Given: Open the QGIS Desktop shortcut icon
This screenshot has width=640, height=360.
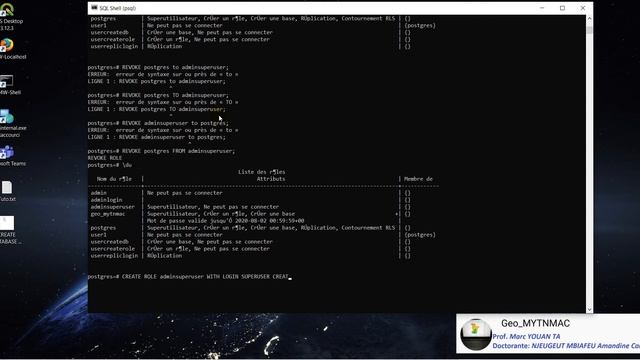Looking at the screenshot, I should 7,9.
